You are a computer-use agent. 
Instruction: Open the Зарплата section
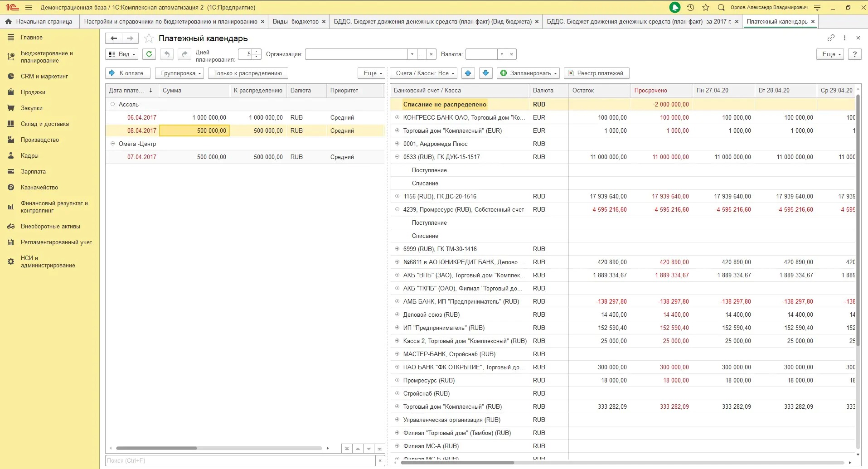pyautogui.click(x=34, y=172)
